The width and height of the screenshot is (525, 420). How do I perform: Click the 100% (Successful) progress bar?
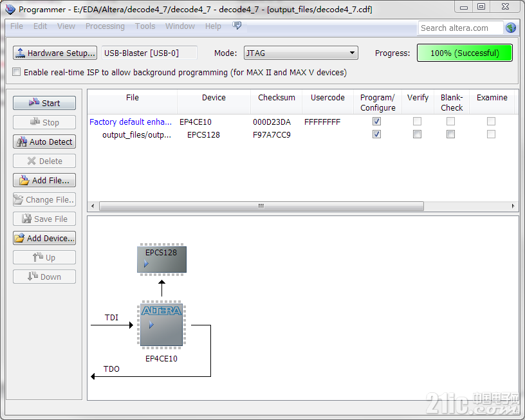click(x=465, y=53)
